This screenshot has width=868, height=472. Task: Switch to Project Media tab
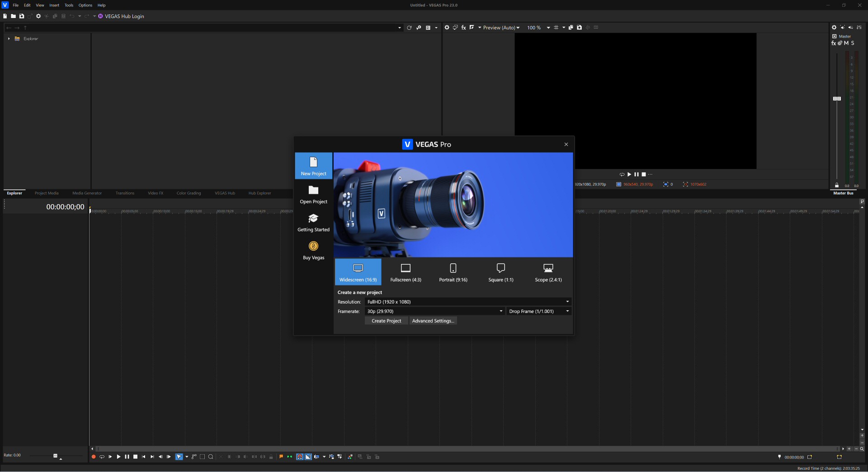(x=47, y=193)
